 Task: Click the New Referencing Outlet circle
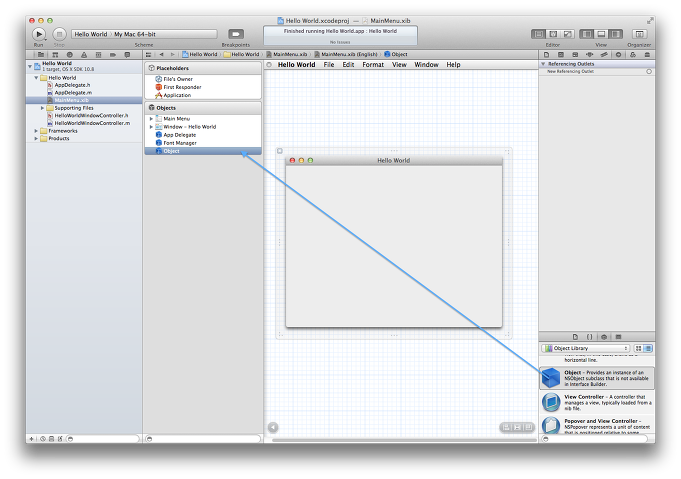pos(649,71)
